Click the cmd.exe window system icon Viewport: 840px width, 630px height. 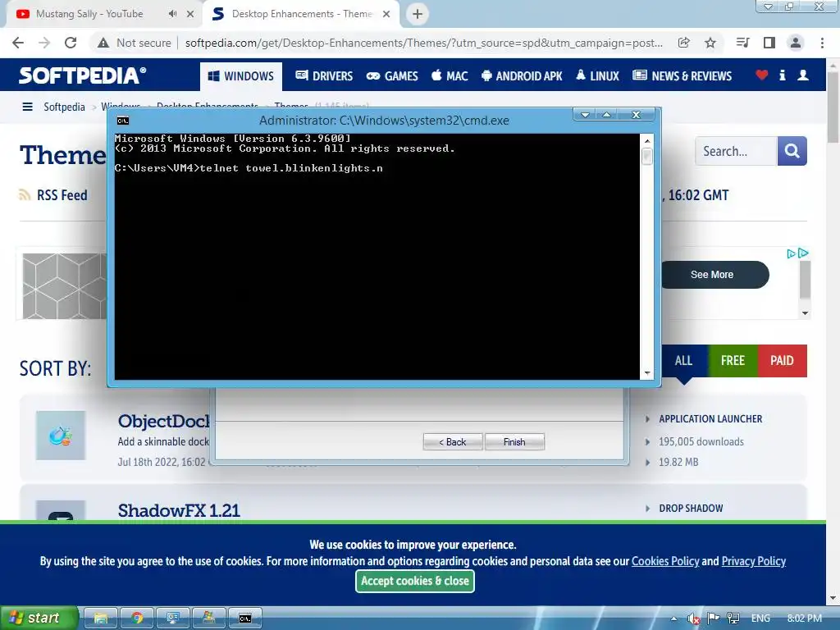coord(123,121)
